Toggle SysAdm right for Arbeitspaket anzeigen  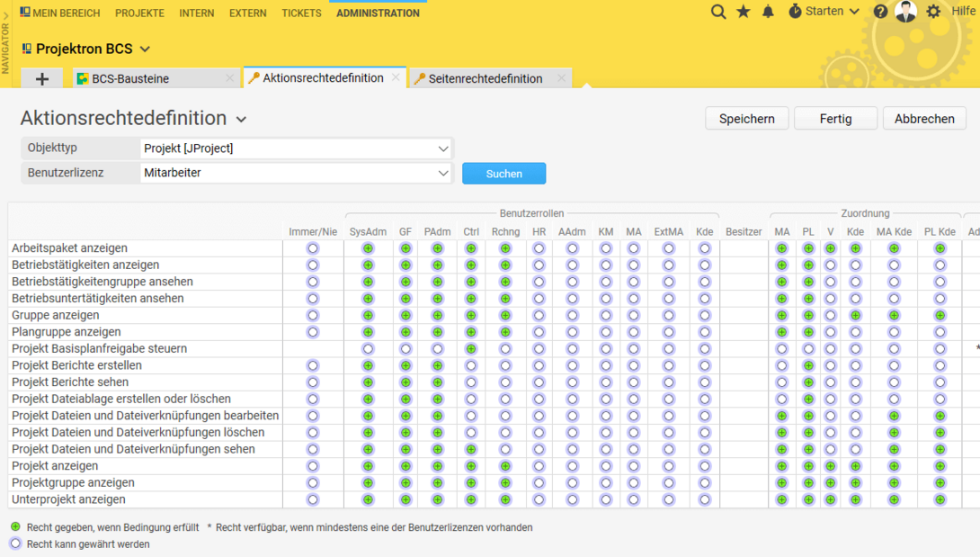point(368,248)
